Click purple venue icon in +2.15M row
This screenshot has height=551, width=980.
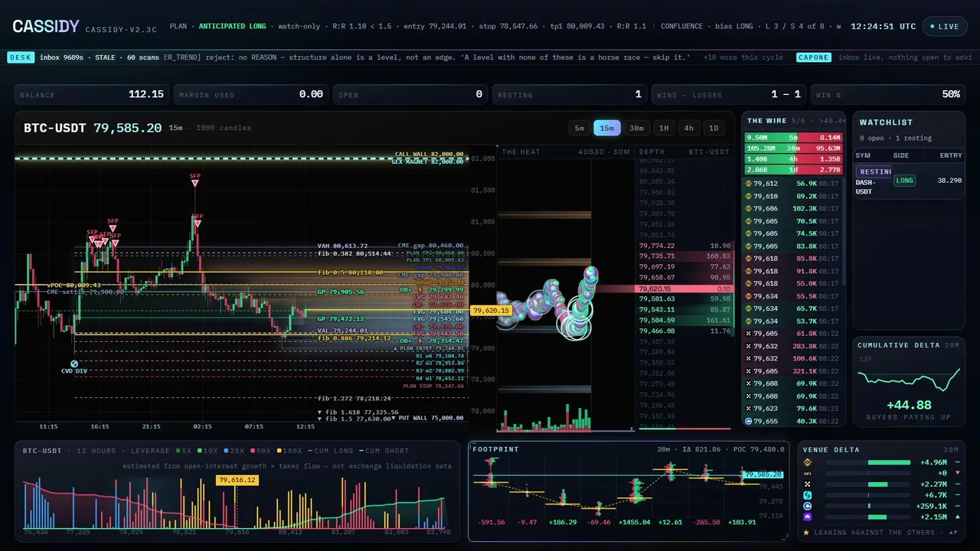[806, 517]
